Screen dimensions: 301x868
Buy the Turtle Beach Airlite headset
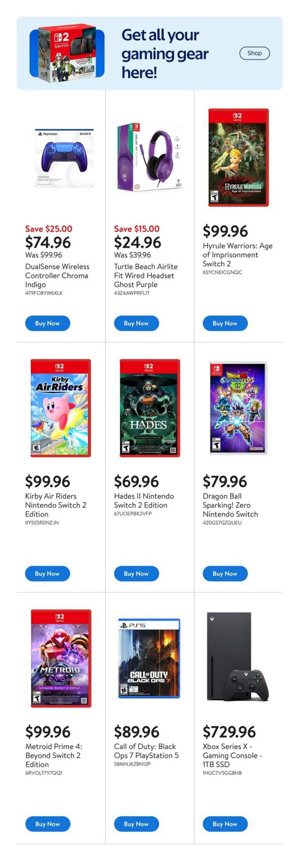coord(136,324)
